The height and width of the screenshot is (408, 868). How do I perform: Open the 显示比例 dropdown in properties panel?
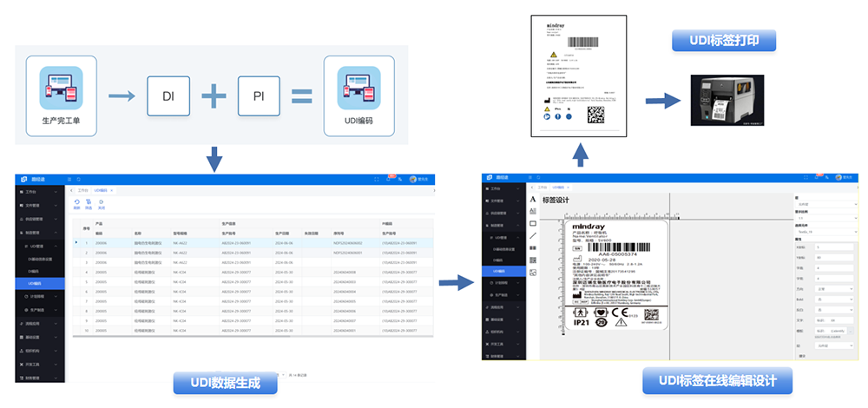click(x=826, y=217)
